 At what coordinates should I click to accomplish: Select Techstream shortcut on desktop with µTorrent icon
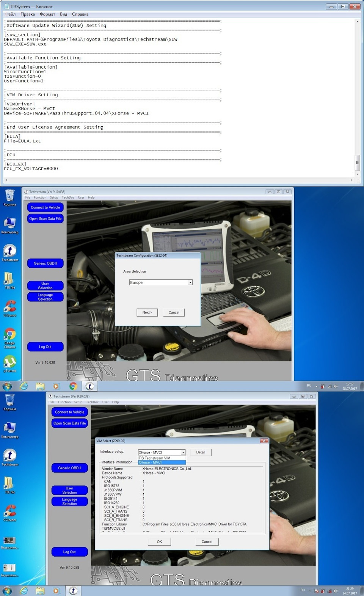10,253
